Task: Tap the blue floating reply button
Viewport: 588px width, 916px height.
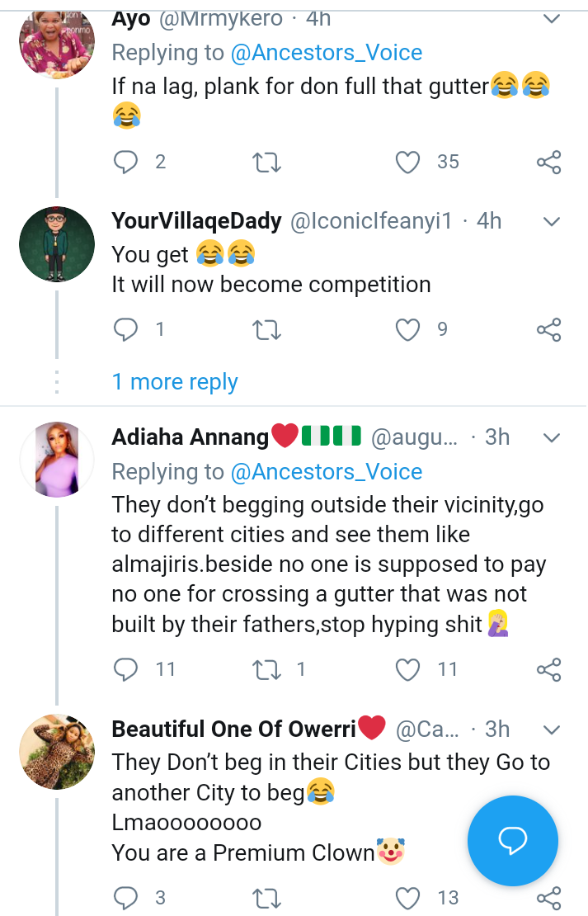Action: (x=512, y=841)
